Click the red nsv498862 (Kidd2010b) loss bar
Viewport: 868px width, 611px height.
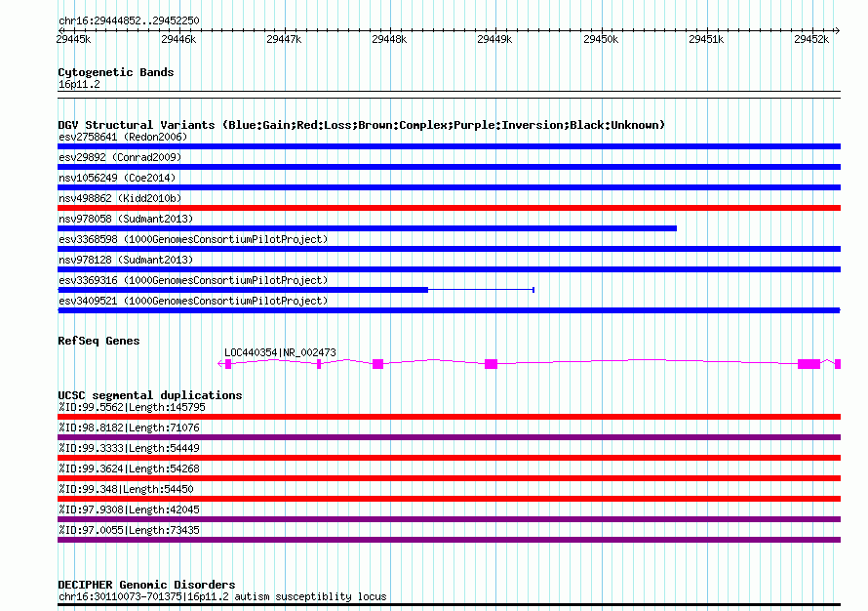pyautogui.click(x=449, y=208)
